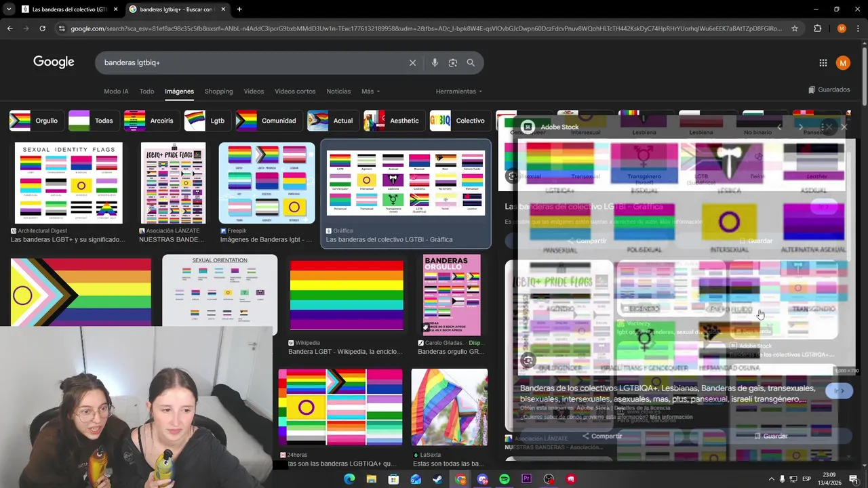Open 'Las banderas LGBT+ y su significado' link

point(68,239)
